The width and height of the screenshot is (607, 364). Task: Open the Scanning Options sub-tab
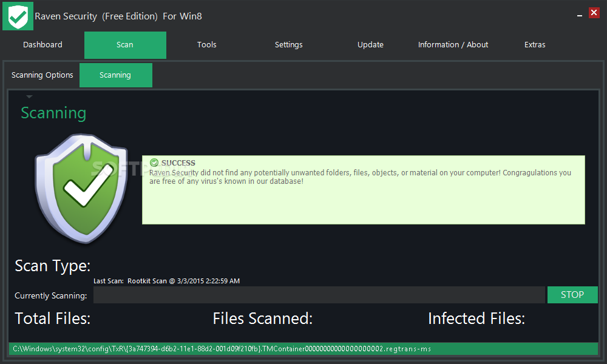click(x=42, y=75)
